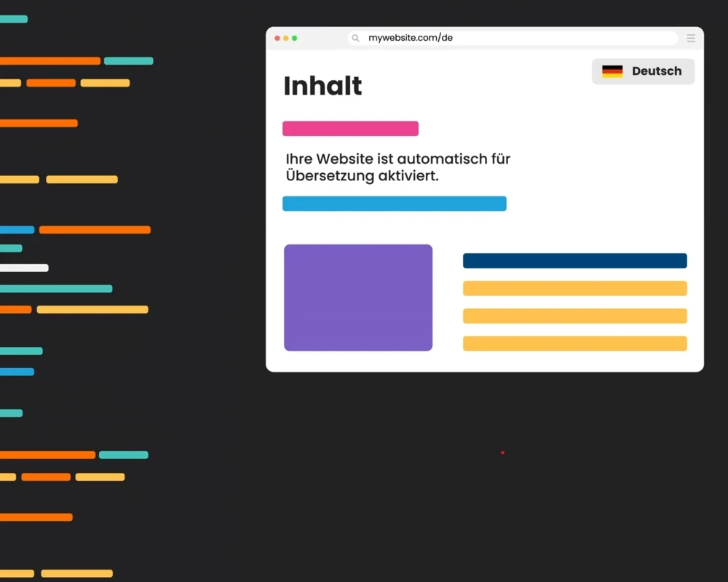Click the bottom yellow text bar in the window
The width and height of the screenshot is (728, 582).
(x=574, y=343)
